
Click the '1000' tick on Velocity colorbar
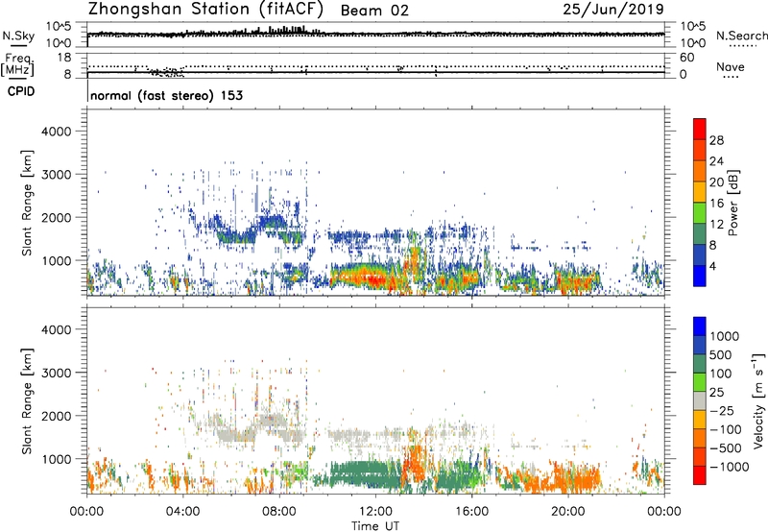[x=725, y=336]
